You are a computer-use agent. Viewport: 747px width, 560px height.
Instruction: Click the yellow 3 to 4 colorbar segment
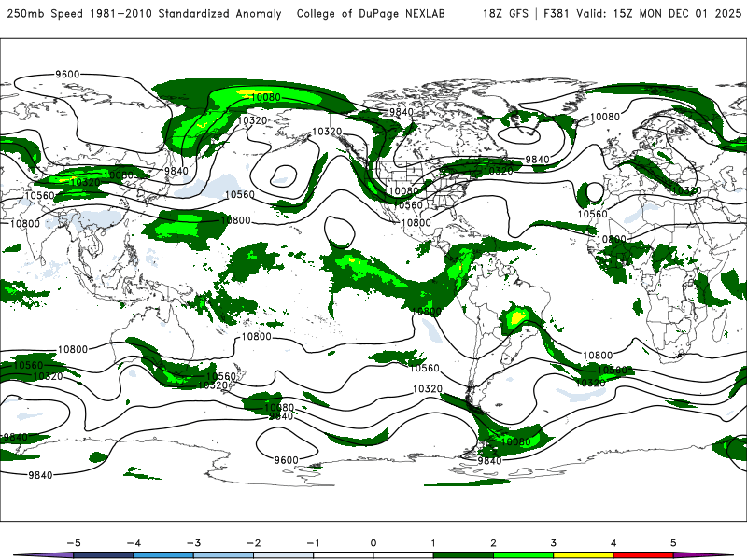pyautogui.click(x=583, y=555)
